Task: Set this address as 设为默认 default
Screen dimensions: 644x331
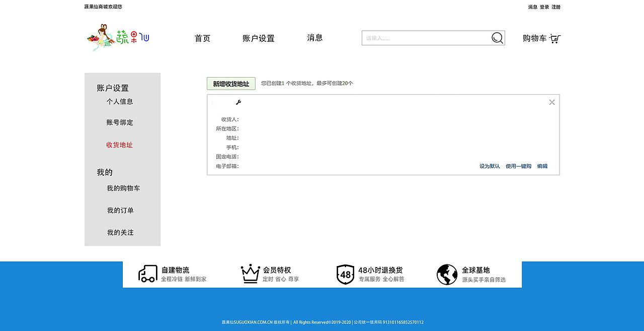Action: 490,166
